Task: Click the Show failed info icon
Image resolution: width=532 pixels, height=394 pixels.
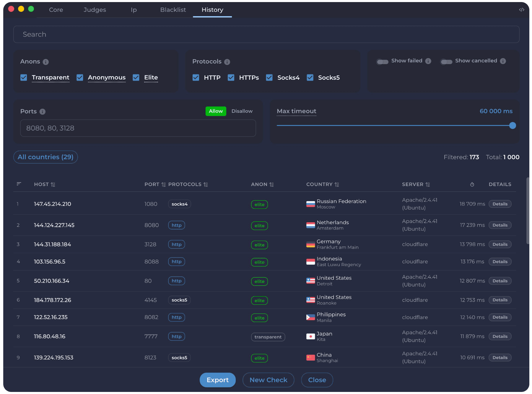Action: (428, 61)
